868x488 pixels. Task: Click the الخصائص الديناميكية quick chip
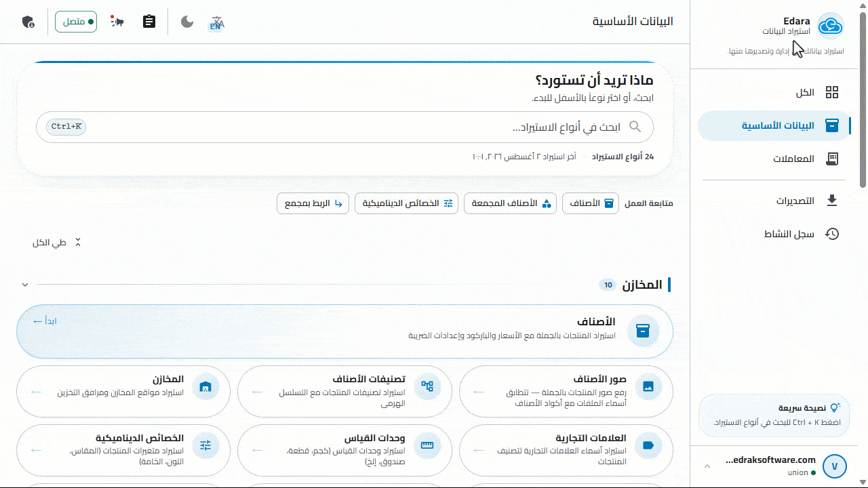[x=406, y=203]
